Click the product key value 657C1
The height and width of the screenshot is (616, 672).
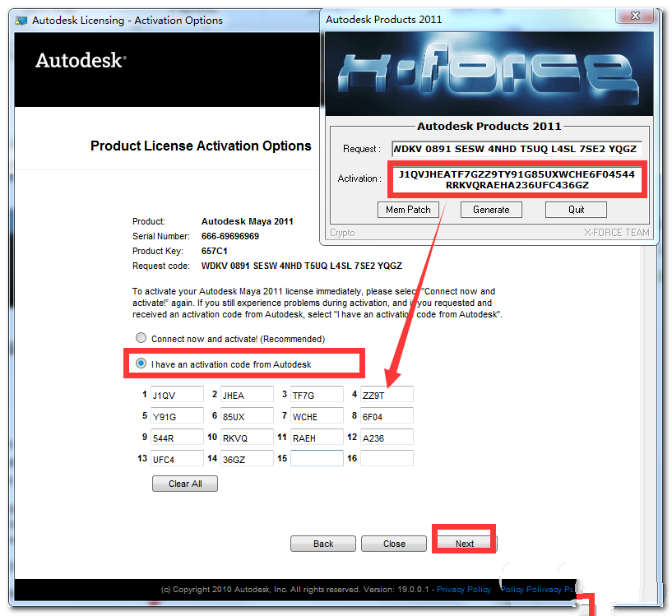pyautogui.click(x=215, y=251)
